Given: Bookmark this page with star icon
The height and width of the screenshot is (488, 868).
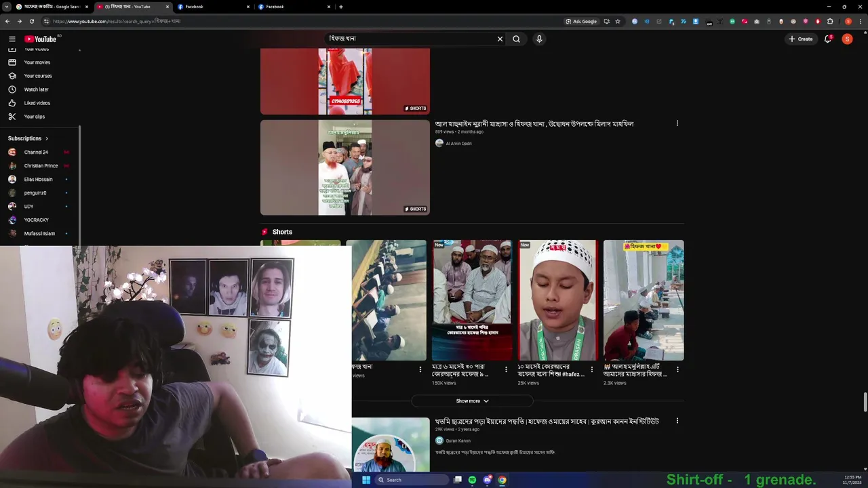Looking at the screenshot, I should point(618,21).
